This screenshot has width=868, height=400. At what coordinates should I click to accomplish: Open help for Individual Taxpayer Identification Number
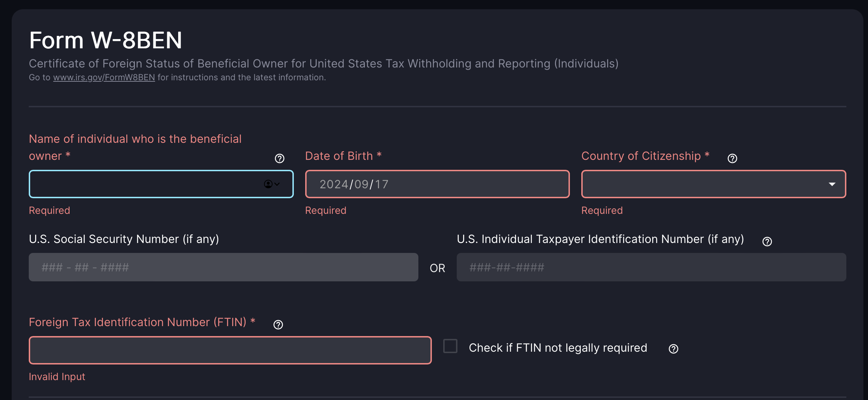(x=767, y=242)
